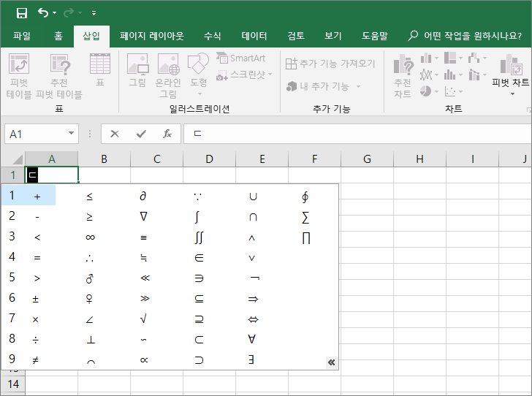Switch to the 홈 tab
The height and width of the screenshot is (396, 532).
pyautogui.click(x=58, y=36)
